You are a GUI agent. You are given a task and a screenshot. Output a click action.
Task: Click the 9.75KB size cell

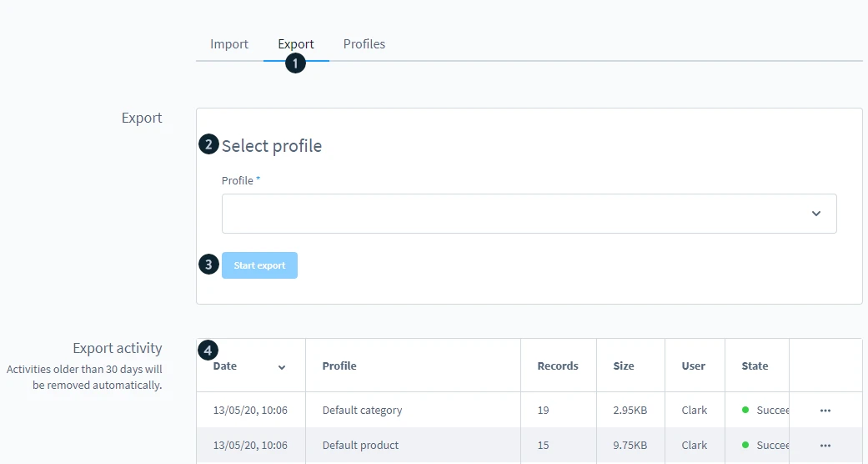tap(630, 445)
